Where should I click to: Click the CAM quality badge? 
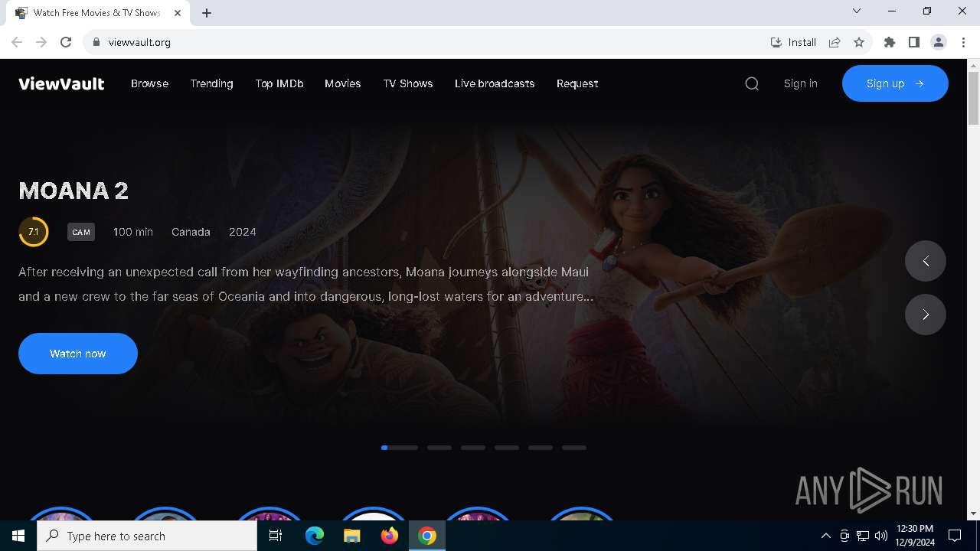click(x=81, y=232)
